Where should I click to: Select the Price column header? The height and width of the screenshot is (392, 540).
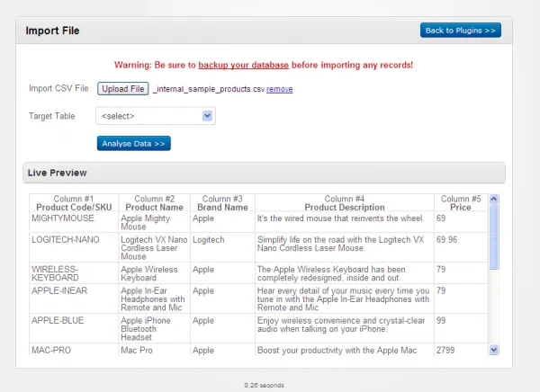(x=460, y=203)
